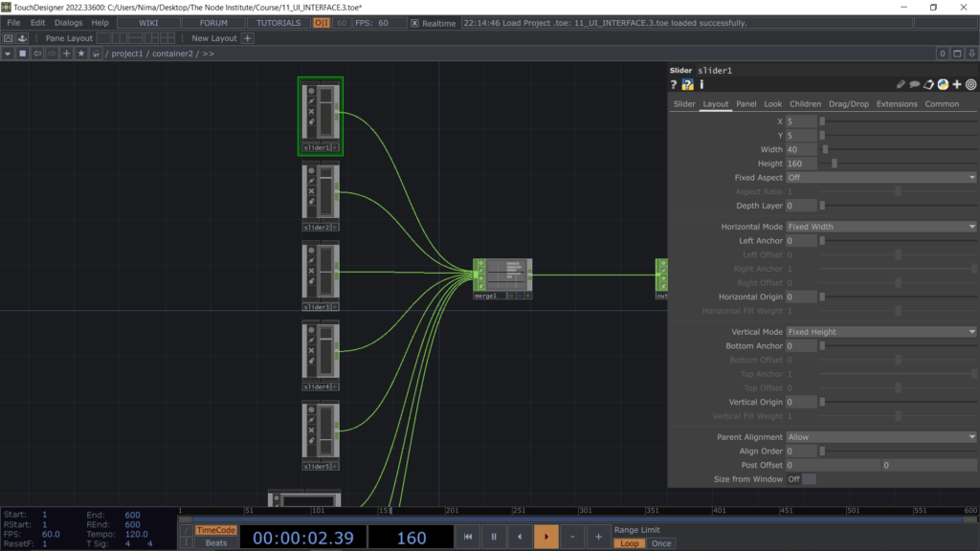Viewport: 980px width, 551px height.
Task: Click the pencil edit icon in parameters
Action: pyautogui.click(x=901, y=84)
